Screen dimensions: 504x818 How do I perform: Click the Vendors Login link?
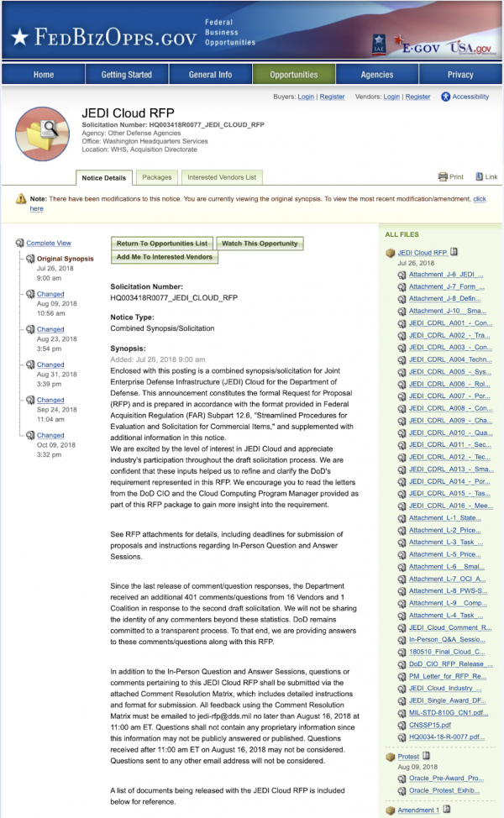click(391, 97)
